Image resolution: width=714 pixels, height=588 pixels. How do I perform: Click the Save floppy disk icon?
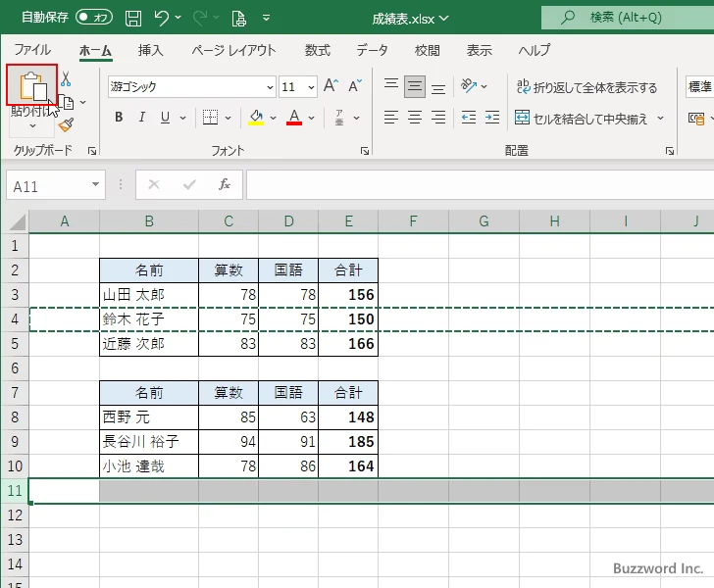133,18
